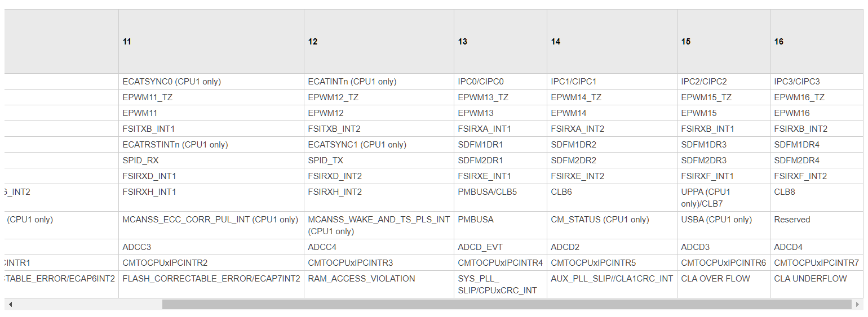Select the SPID_RX cell

211,160
